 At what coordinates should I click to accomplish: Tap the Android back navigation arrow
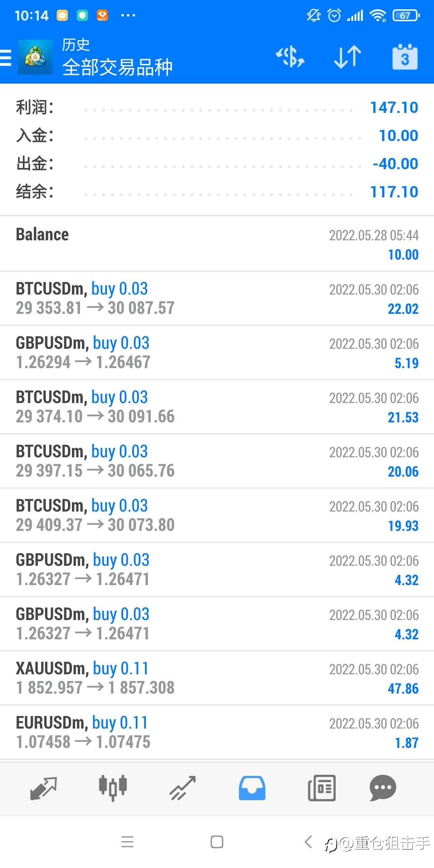pos(308,841)
